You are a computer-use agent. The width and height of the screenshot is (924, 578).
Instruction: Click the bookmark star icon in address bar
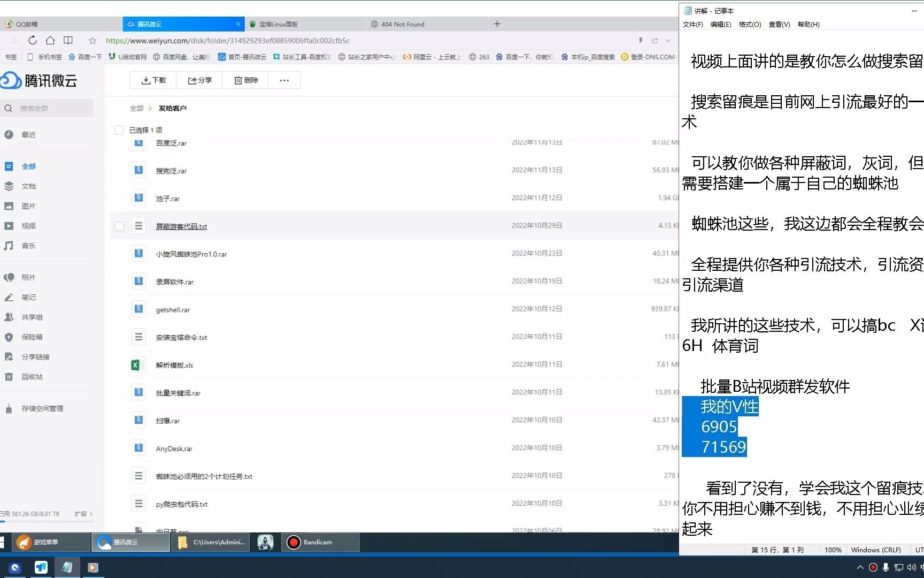(93, 41)
